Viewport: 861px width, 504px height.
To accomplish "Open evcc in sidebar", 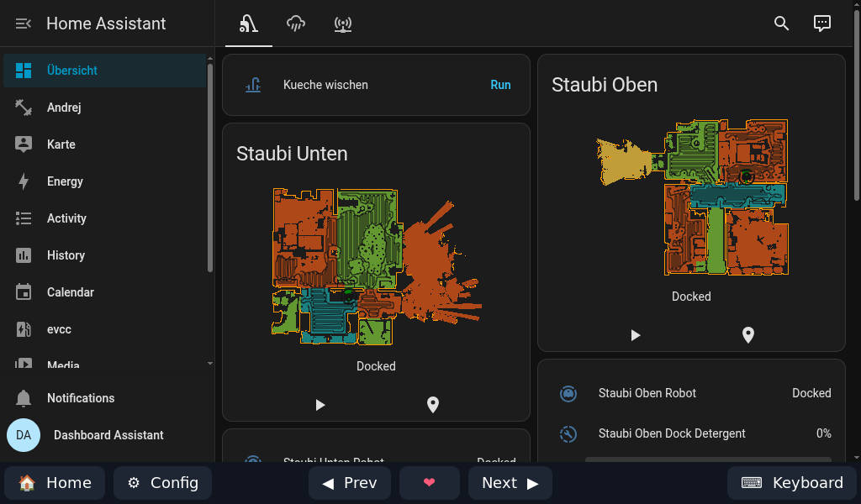I will click(x=105, y=329).
